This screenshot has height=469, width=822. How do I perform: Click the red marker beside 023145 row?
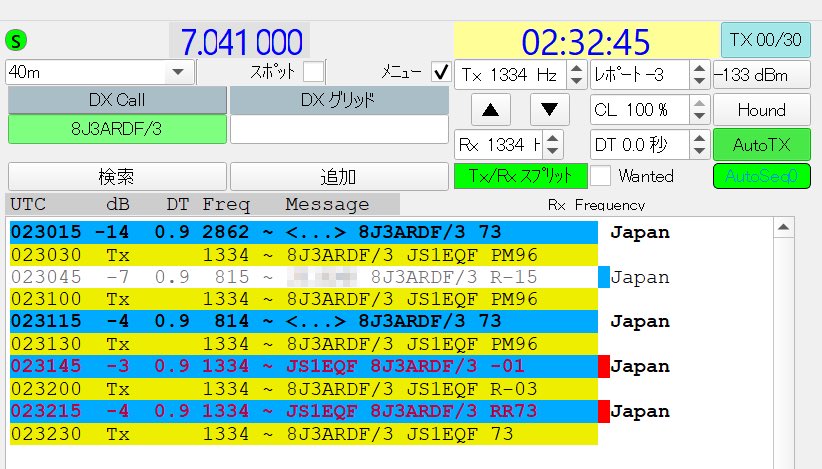(604, 366)
